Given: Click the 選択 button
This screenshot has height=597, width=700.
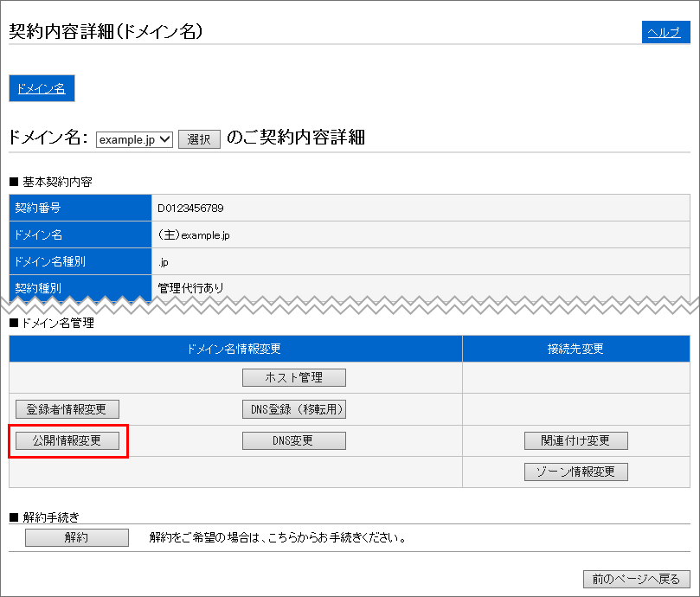Looking at the screenshot, I should (x=199, y=139).
